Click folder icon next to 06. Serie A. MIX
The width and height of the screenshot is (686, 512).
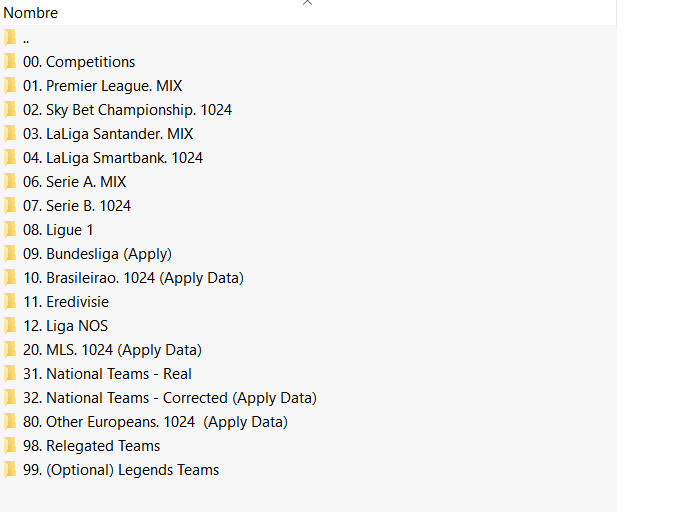10,182
